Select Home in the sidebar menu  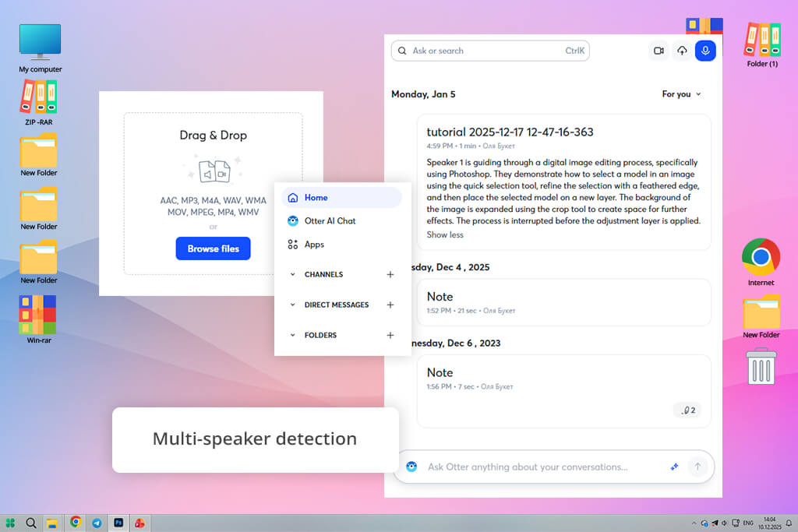click(341, 197)
